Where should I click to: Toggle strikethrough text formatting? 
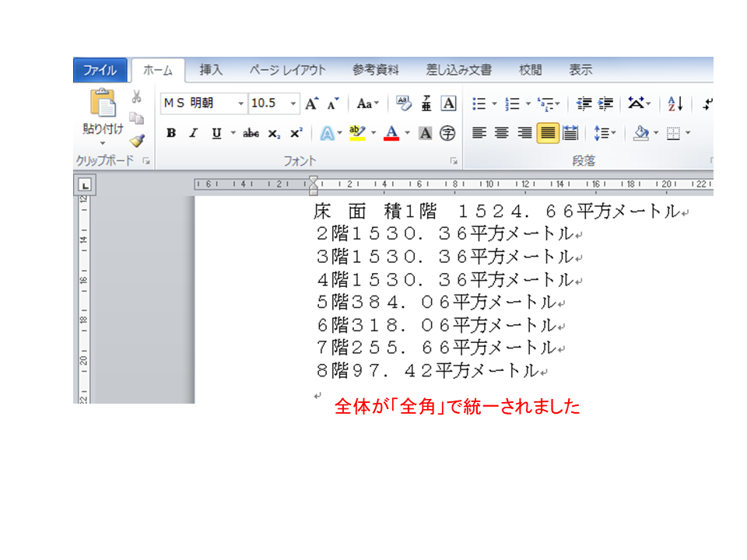[x=251, y=133]
